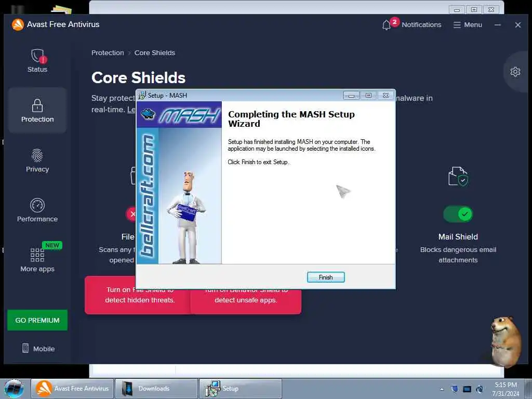532x399 pixels.
Task: Switch to Setup taskbar button
Action: click(240, 389)
